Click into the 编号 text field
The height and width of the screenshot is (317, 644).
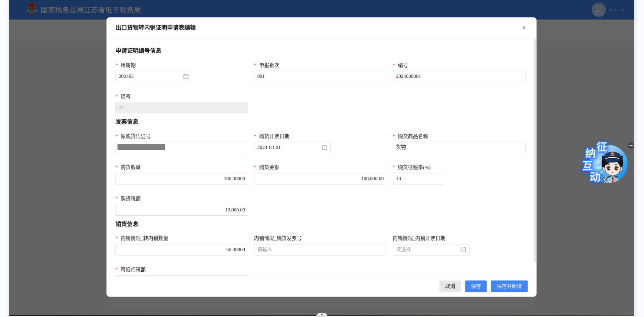point(458,76)
